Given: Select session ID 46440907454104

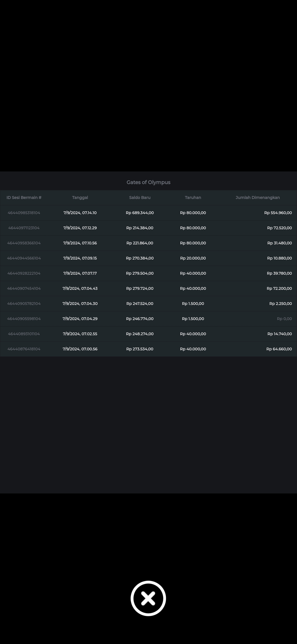Looking at the screenshot, I should pos(24,288).
